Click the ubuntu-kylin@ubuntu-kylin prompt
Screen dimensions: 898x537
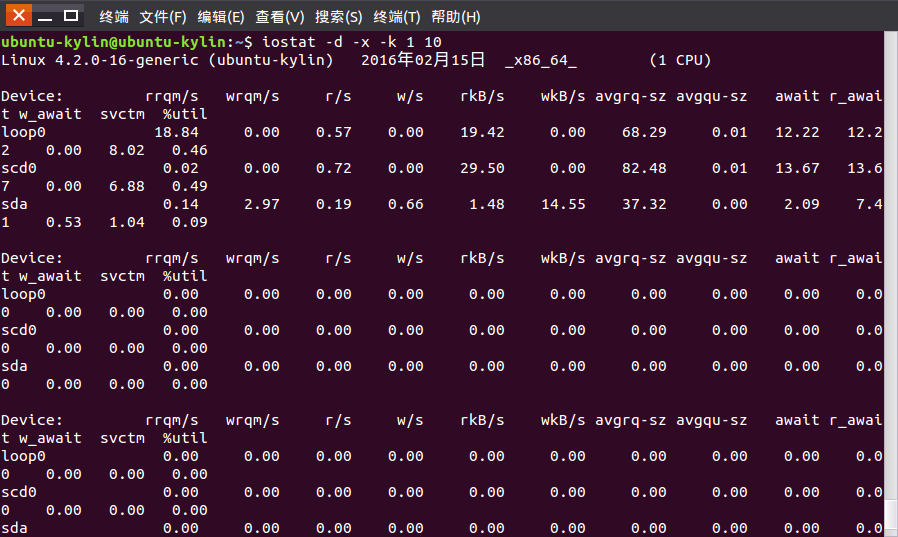click(113, 42)
